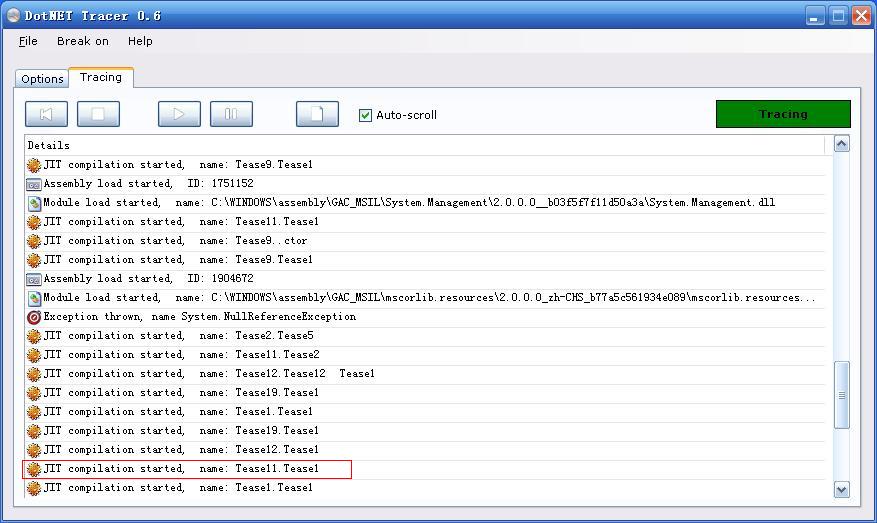Screen dimensions: 877x523
Task: Click the scrollbar up arrow
Action: coord(841,144)
